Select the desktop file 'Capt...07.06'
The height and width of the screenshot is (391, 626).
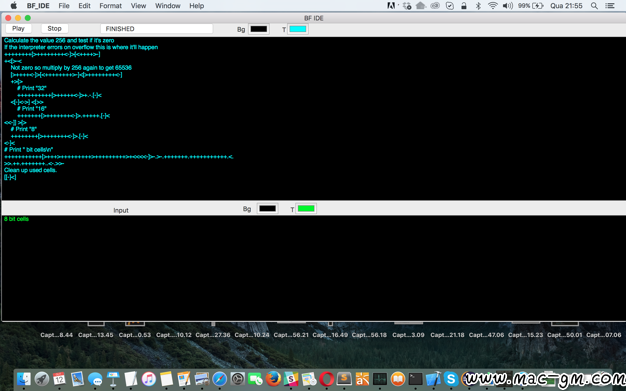(x=604, y=335)
